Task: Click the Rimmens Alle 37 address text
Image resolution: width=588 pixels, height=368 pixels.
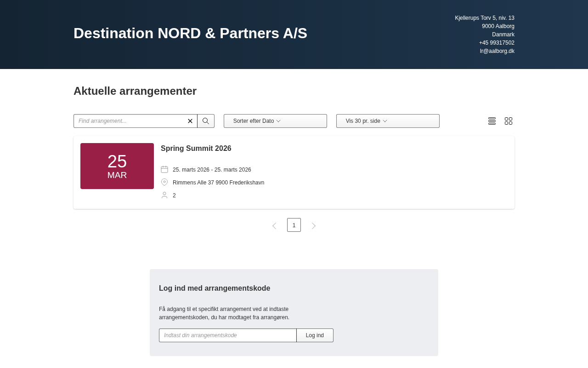Action: tap(219, 183)
